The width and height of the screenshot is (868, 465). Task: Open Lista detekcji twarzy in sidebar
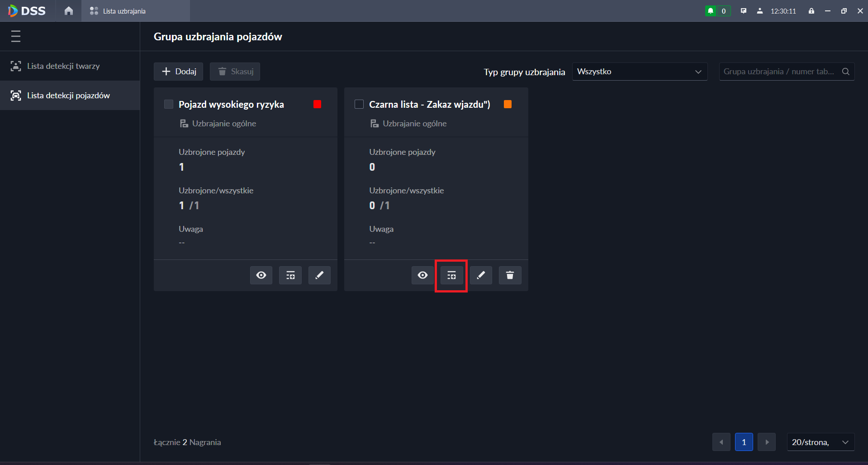pyautogui.click(x=63, y=66)
